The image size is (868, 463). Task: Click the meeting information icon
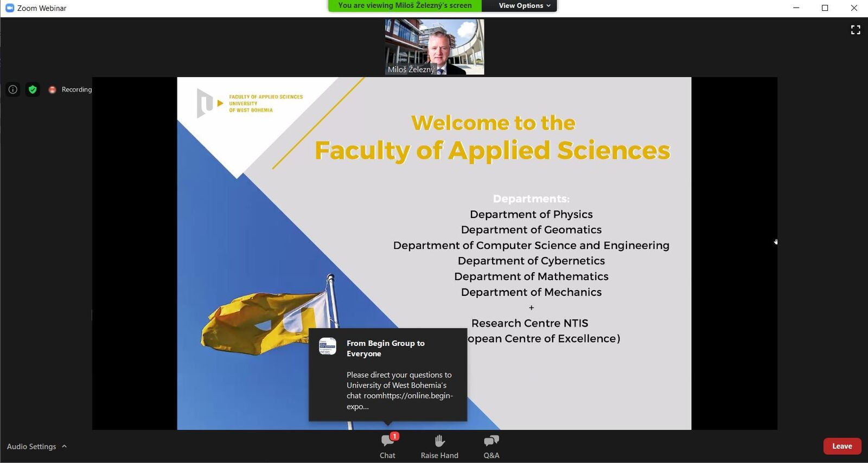tap(13, 89)
